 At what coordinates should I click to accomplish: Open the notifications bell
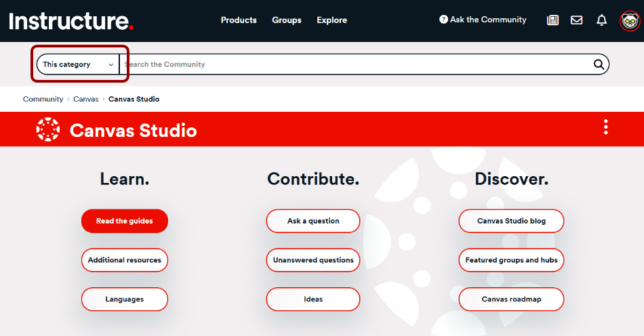(x=602, y=20)
